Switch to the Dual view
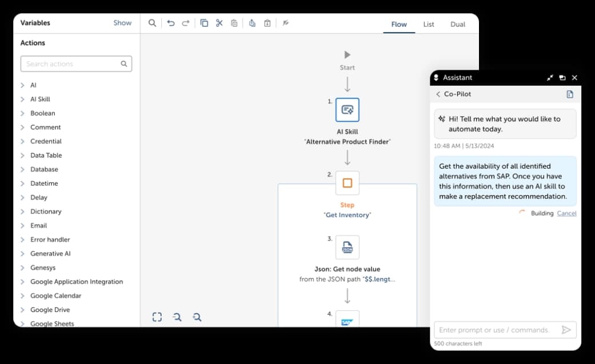The image size is (595, 364). click(458, 24)
